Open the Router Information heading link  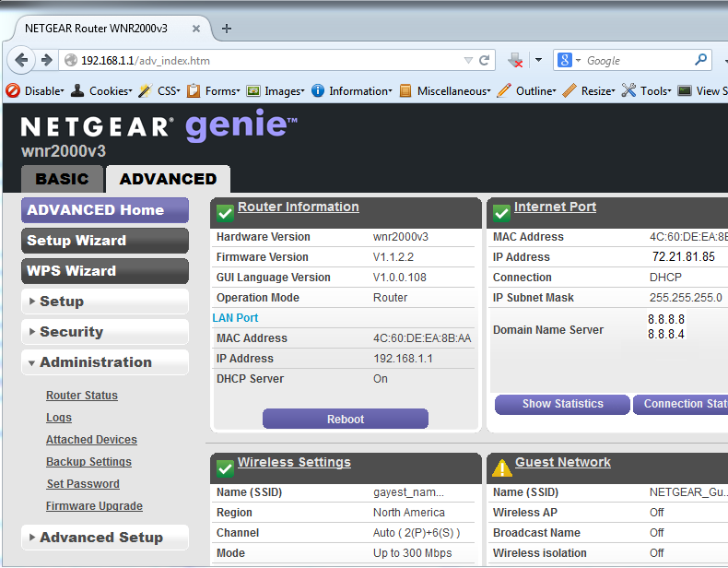(298, 207)
